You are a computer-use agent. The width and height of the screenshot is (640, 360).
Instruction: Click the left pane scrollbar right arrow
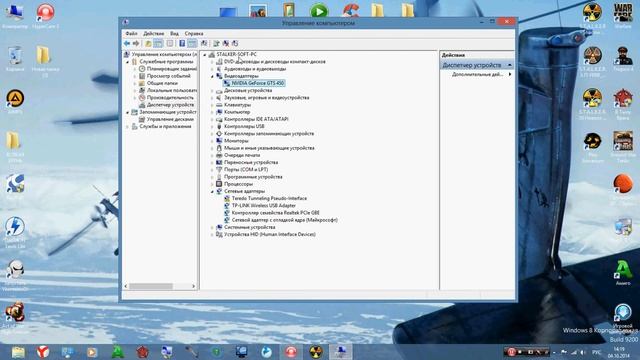tap(193, 287)
